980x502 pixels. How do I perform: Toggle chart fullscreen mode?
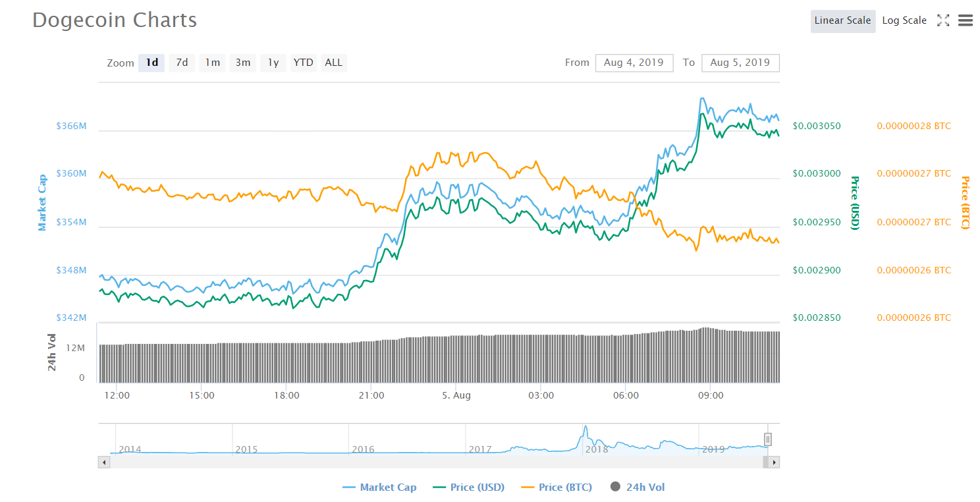point(943,20)
